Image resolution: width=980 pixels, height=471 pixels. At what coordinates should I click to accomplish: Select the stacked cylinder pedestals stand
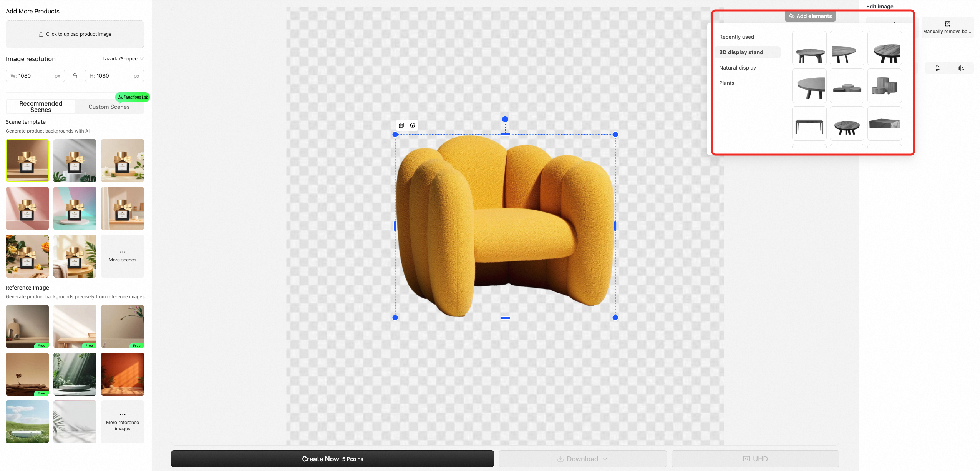tap(884, 86)
